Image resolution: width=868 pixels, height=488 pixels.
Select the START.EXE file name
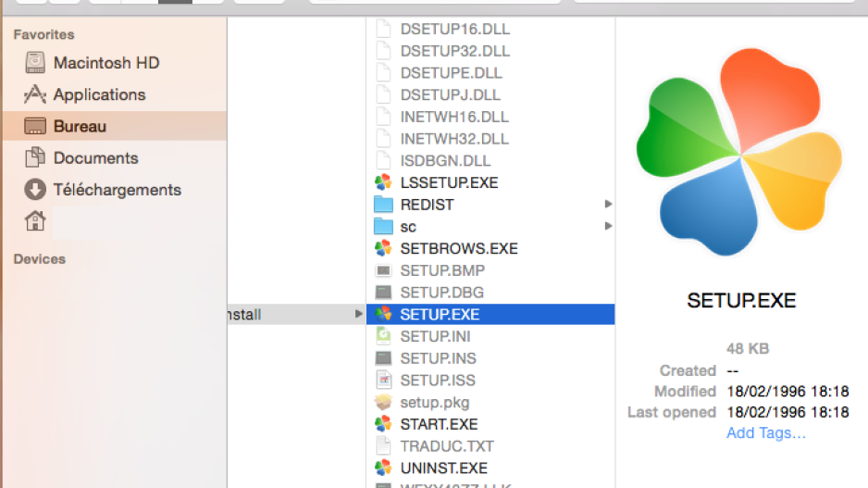[x=439, y=424]
